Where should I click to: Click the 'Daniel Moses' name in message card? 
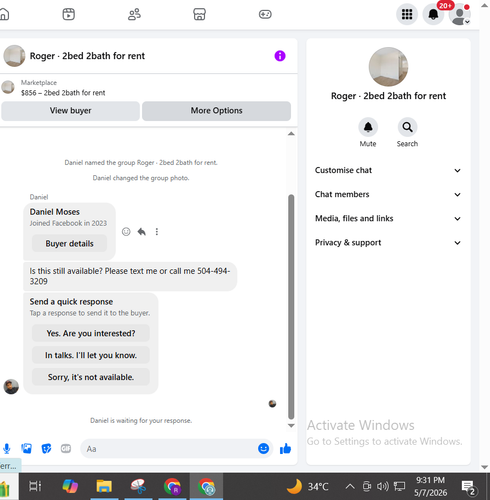[55, 212]
